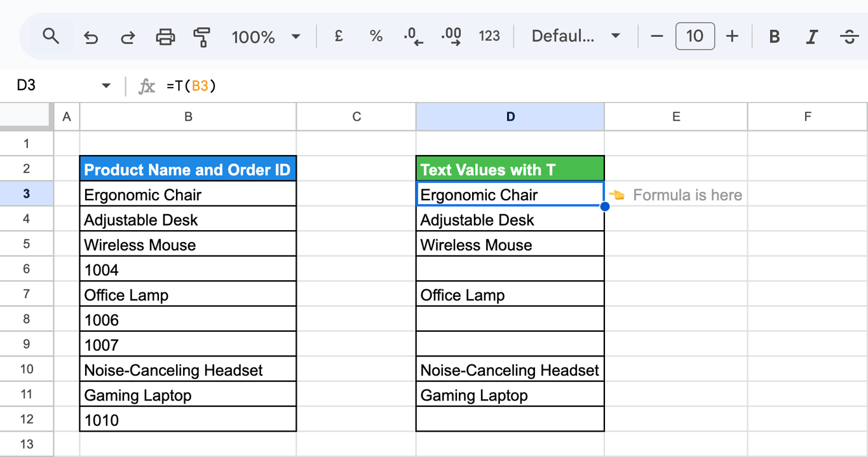Select column D header
This screenshot has width=868, height=457.
point(510,117)
